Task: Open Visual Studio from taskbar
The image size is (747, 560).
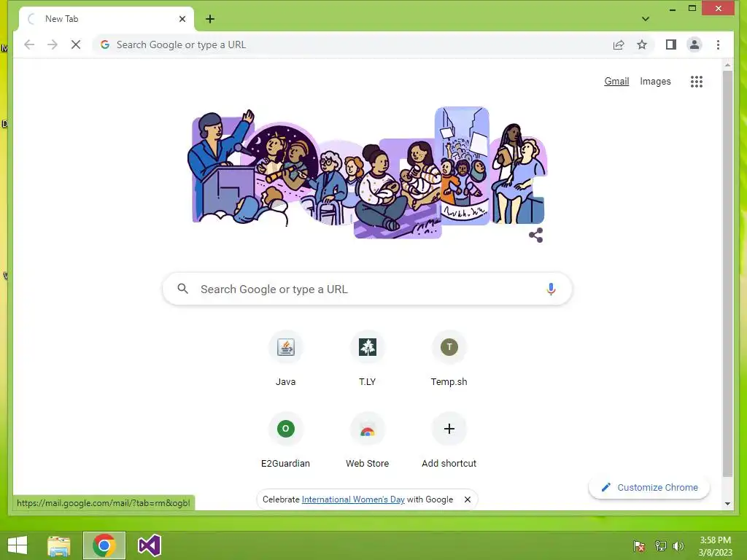Action: point(149,545)
